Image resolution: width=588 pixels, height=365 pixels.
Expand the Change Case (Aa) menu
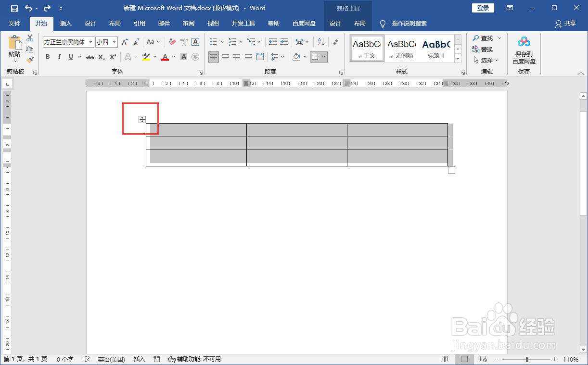[x=153, y=42]
